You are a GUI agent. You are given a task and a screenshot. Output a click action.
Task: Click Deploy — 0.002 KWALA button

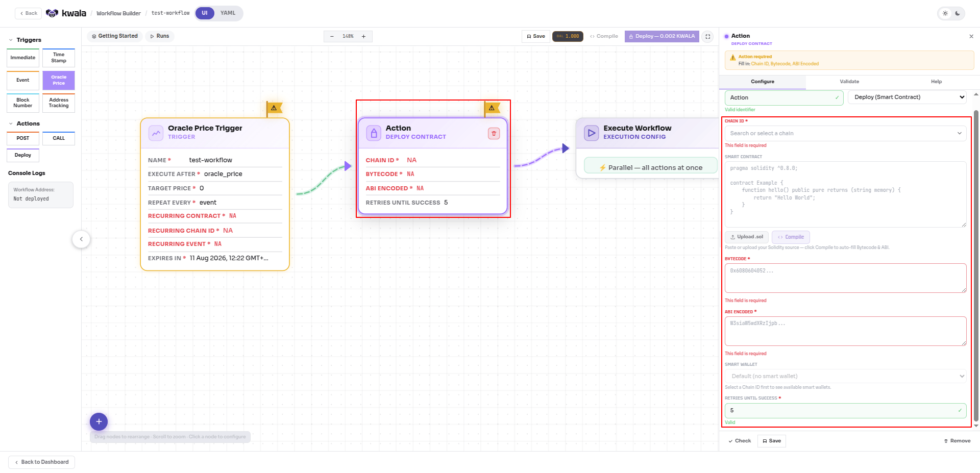coord(661,36)
